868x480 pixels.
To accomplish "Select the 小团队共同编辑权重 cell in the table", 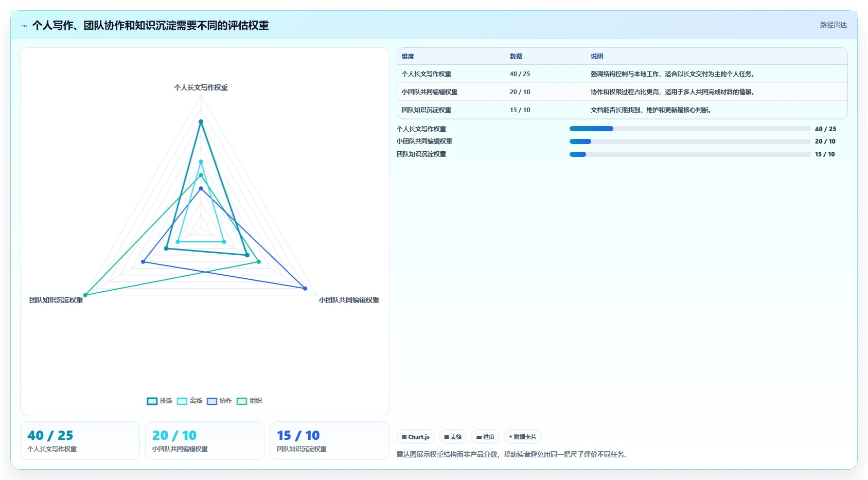I will pos(430,92).
